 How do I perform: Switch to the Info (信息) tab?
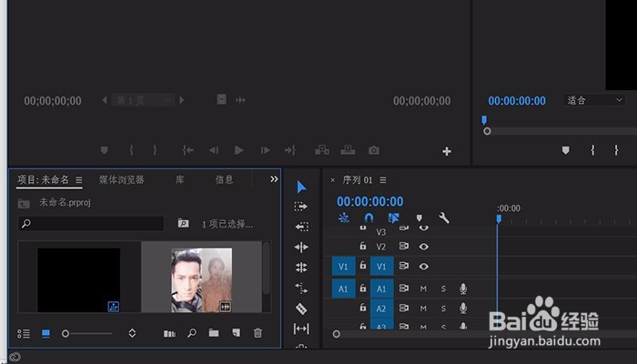click(224, 179)
